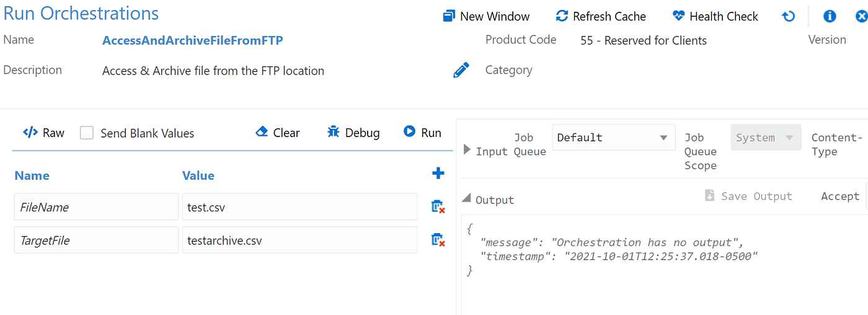Open the Job Queue Default dropdown
The image size is (868, 315).
click(613, 138)
